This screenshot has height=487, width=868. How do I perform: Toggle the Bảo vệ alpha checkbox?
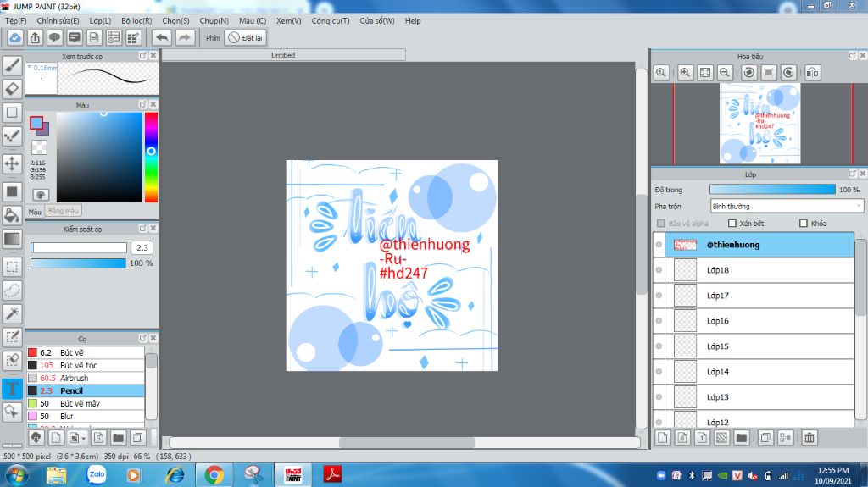660,223
